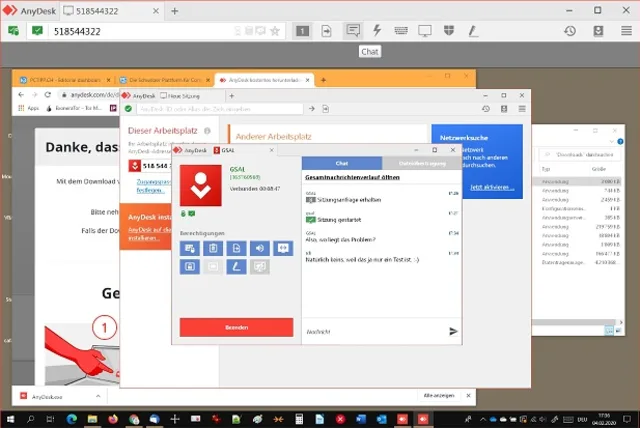The image size is (640, 428).
Task: Click Jetzt aktivieren link in Netzwerksuche panel
Action: 492,187
